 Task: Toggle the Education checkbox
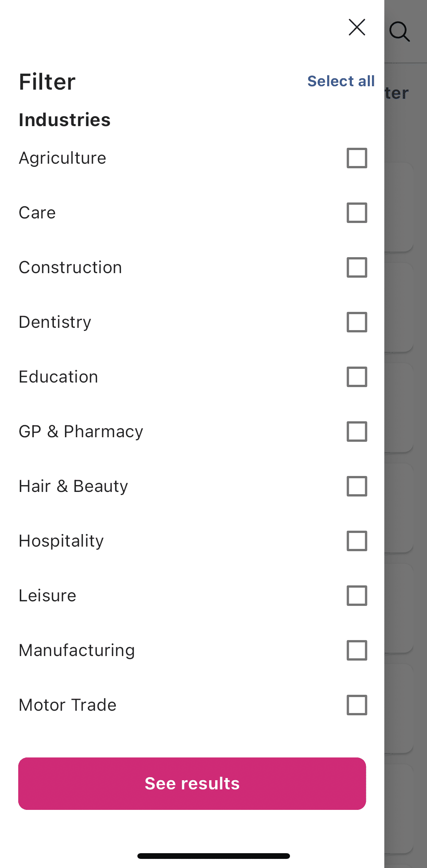[x=357, y=377]
